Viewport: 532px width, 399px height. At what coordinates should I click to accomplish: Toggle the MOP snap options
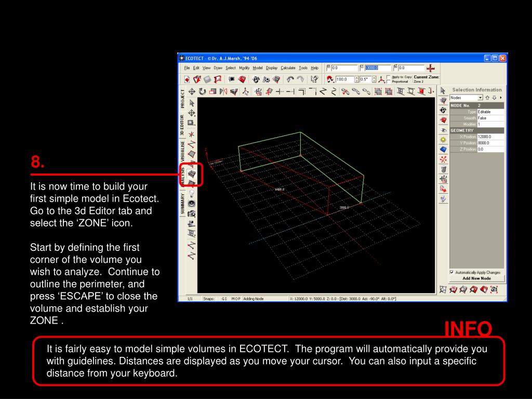point(236,299)
